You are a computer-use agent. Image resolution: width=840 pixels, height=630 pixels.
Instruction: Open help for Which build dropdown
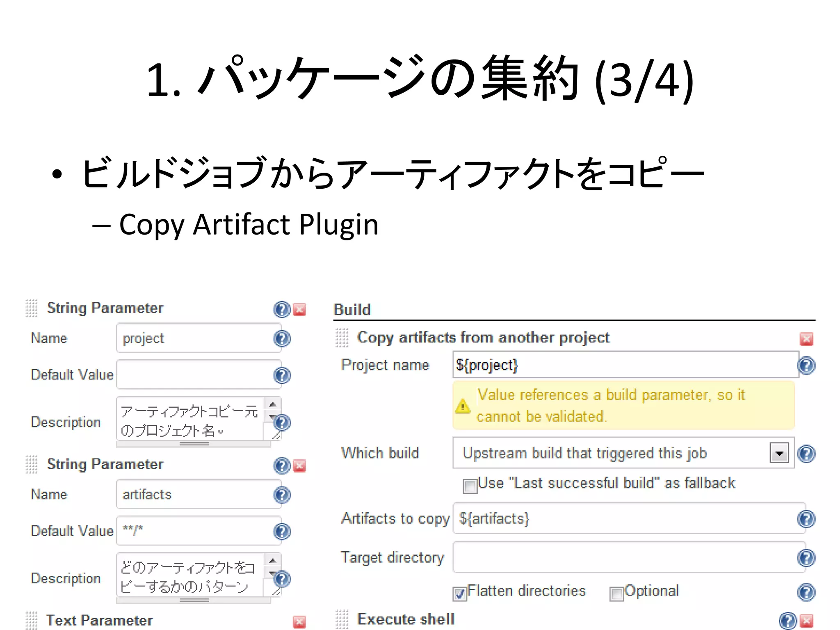tap(806, 454)
